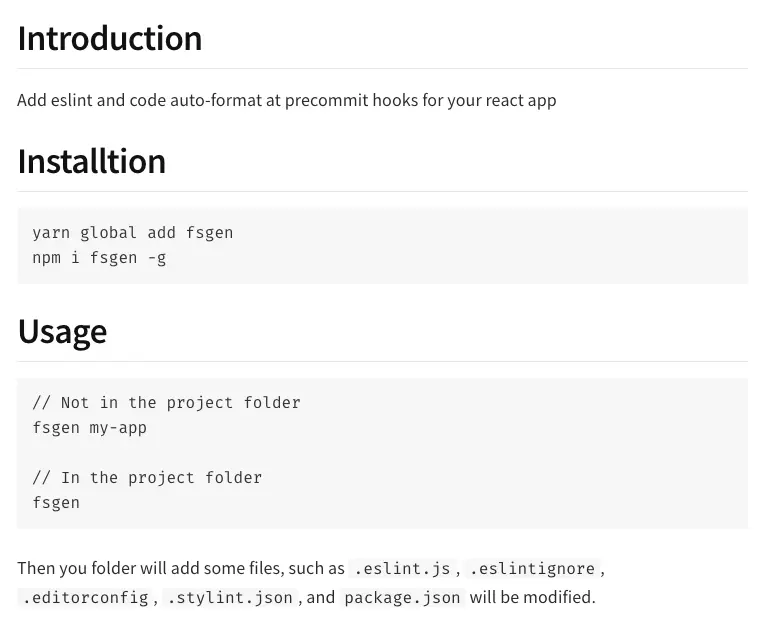The image size is (767, 632).
Task: Click the 'npm i fsgen -g' command line
Action: tap(99, 257)
